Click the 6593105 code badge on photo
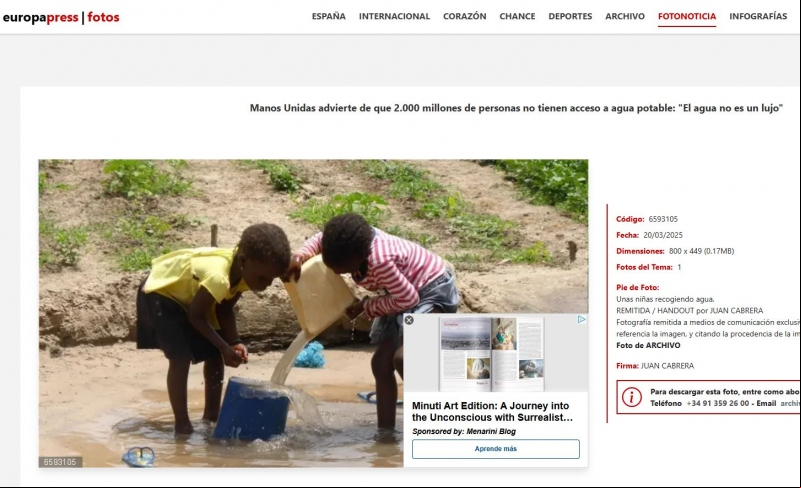The image size is (801, 488). [60, 462]
